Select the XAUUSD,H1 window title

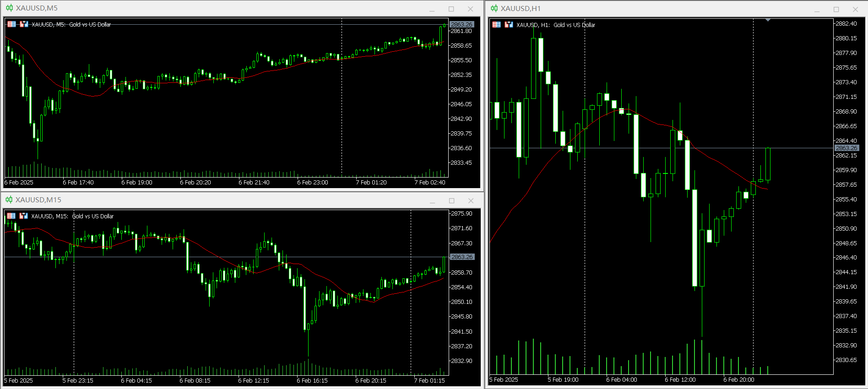[x=521, y=8]
